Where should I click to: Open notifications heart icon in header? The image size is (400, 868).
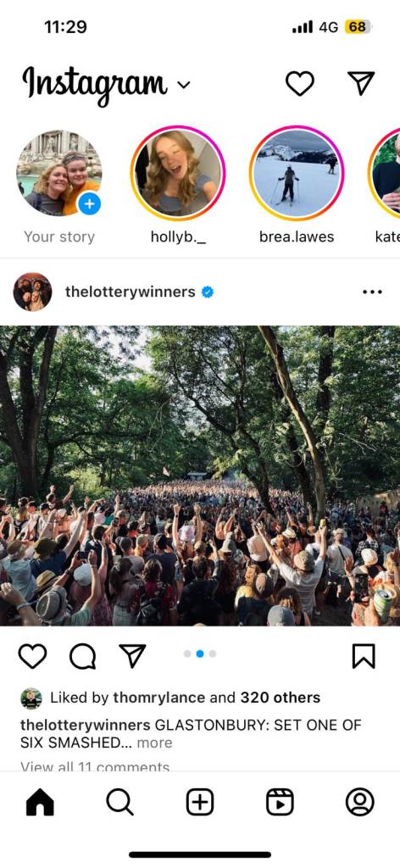[300, 84]
